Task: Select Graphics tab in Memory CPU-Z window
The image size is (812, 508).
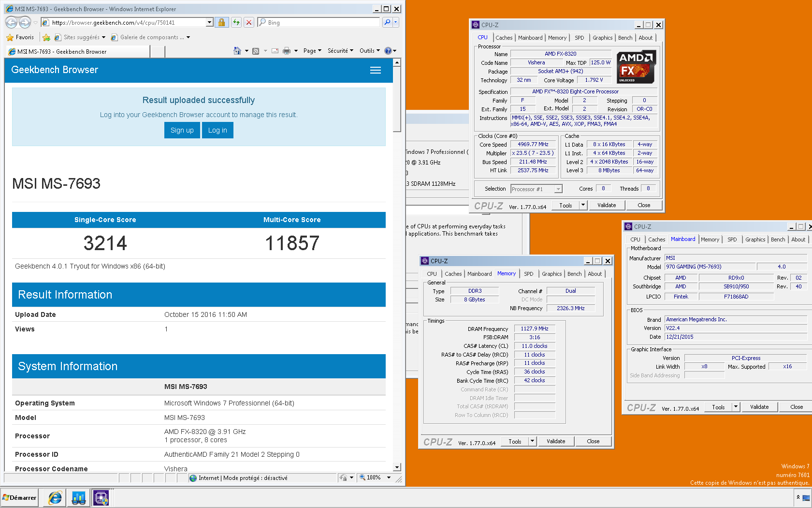Action: [551, 274]
